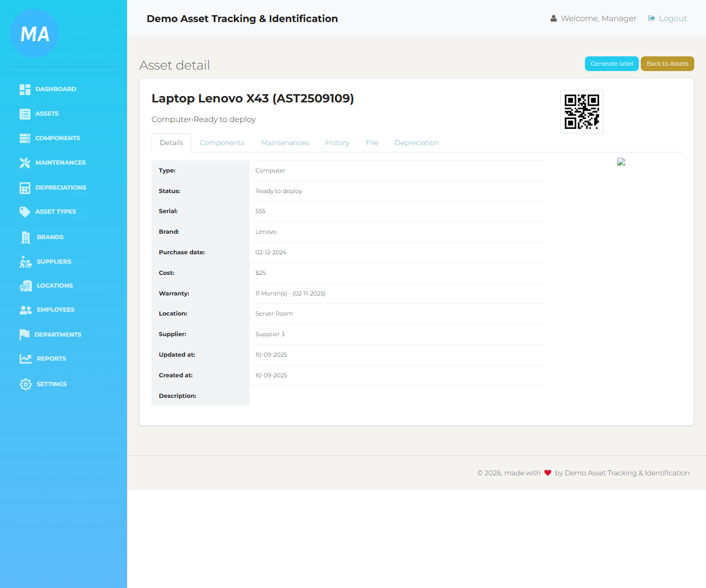Click the Generate label button
Screen dimensions: 706x588
click(612, 64)
